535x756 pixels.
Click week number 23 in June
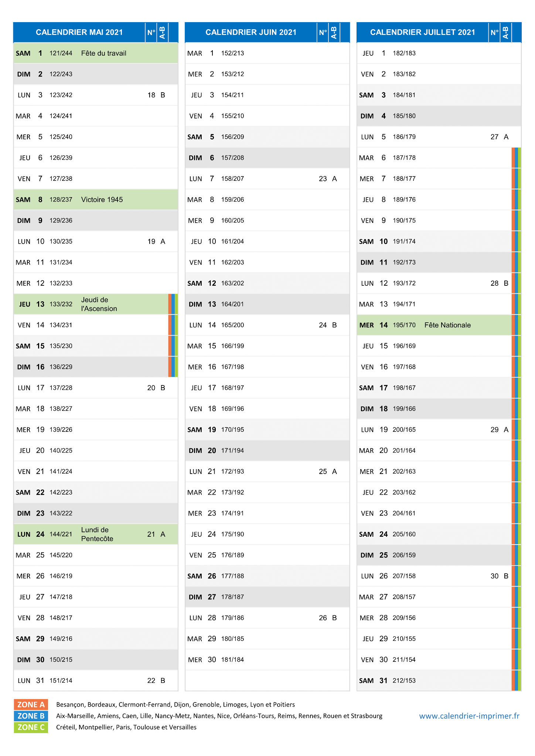[323, 179]
